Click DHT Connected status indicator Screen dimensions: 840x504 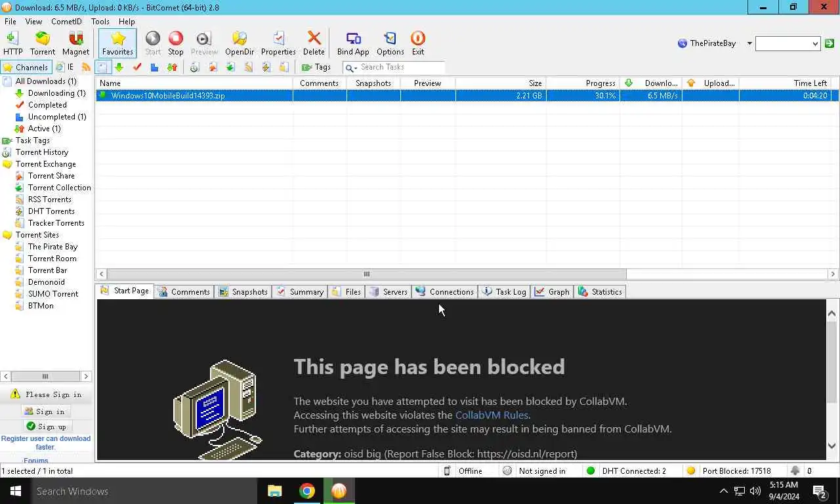627,471
